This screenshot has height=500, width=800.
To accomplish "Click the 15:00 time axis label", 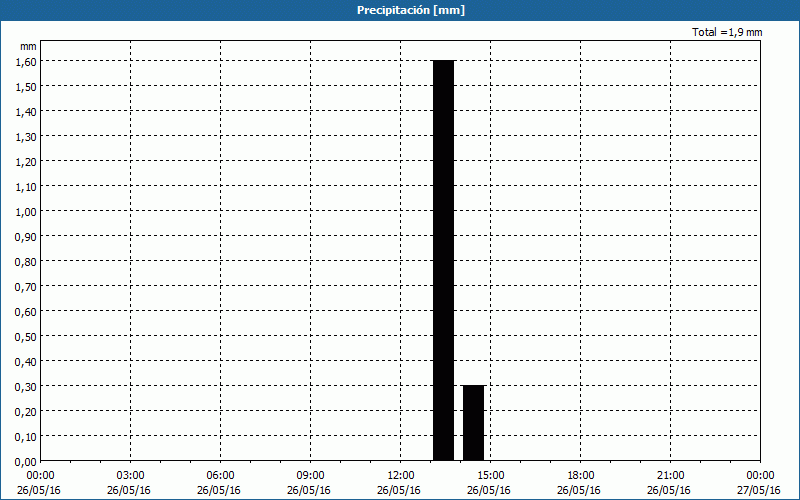I will tap(490, 476).
